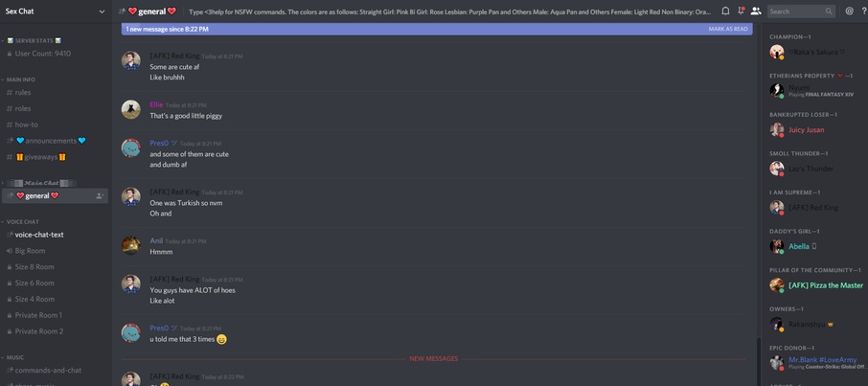Click Red King's avatar on first message
The image size is (868, 386).
pos(131,61)
